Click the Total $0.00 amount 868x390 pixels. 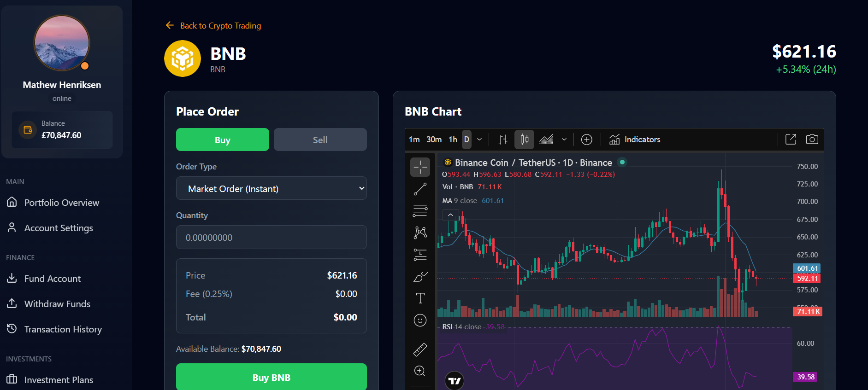pyautogui.click(x=345, y=317)
